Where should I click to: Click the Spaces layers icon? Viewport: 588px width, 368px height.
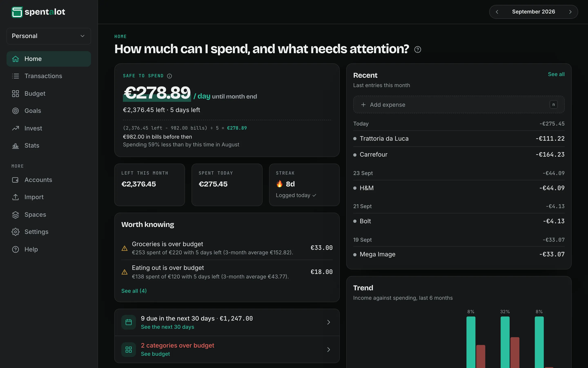tap(16, 215)
